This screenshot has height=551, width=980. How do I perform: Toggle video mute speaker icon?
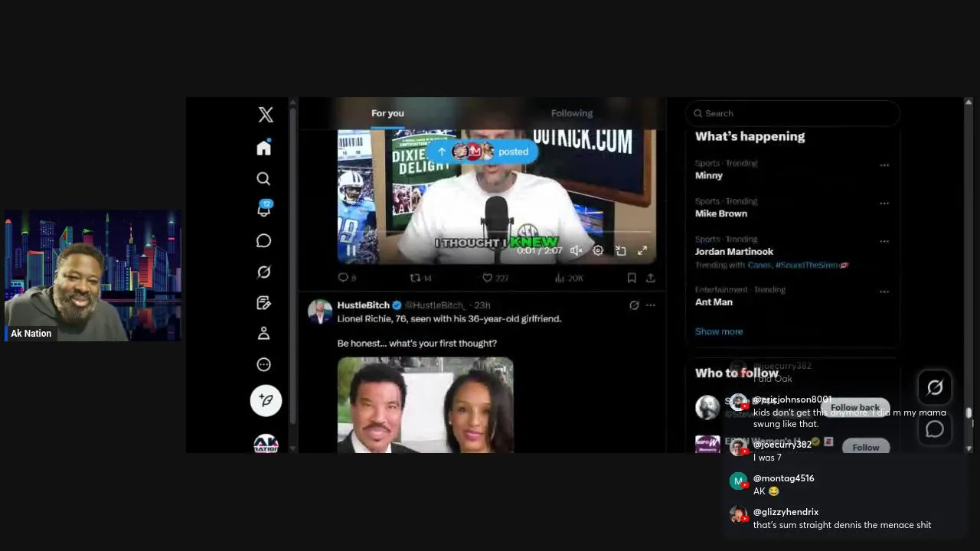(577, 250)
